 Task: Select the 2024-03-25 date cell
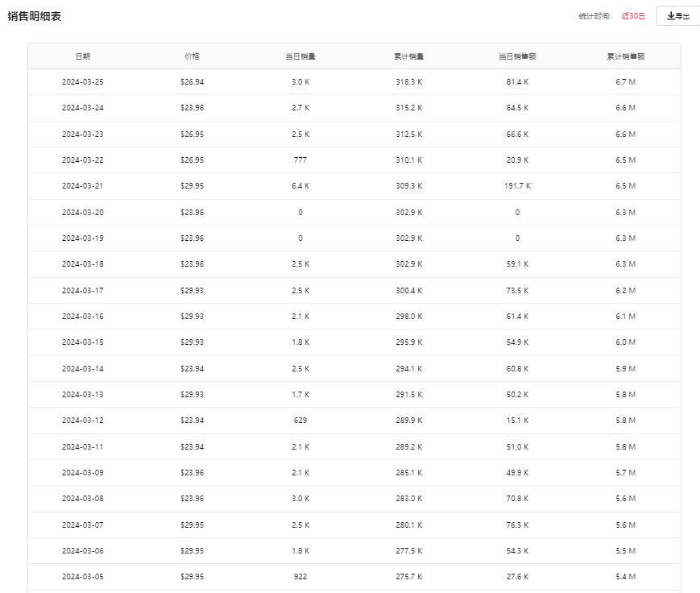pyautogui.click(x=82, y=82)
